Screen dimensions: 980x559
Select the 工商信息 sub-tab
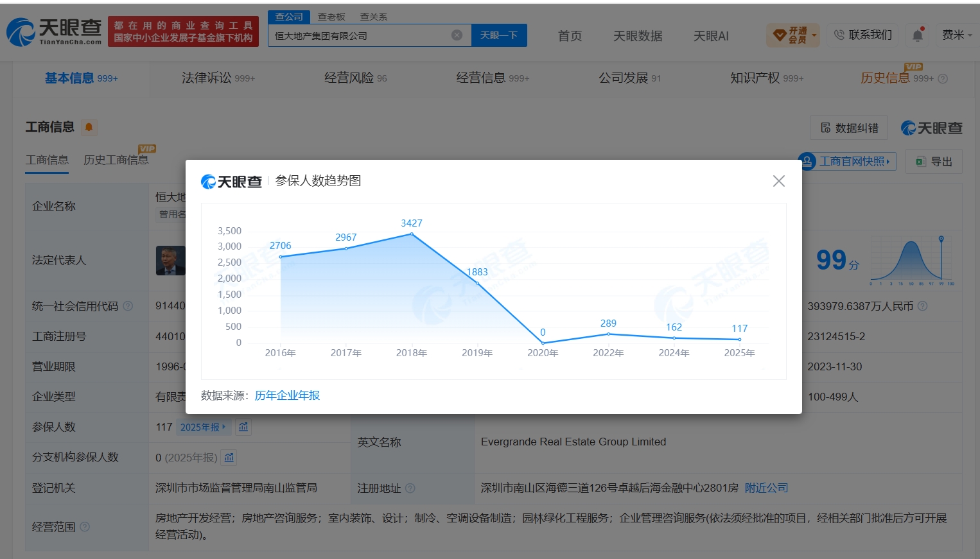click(x=47, y=160)
